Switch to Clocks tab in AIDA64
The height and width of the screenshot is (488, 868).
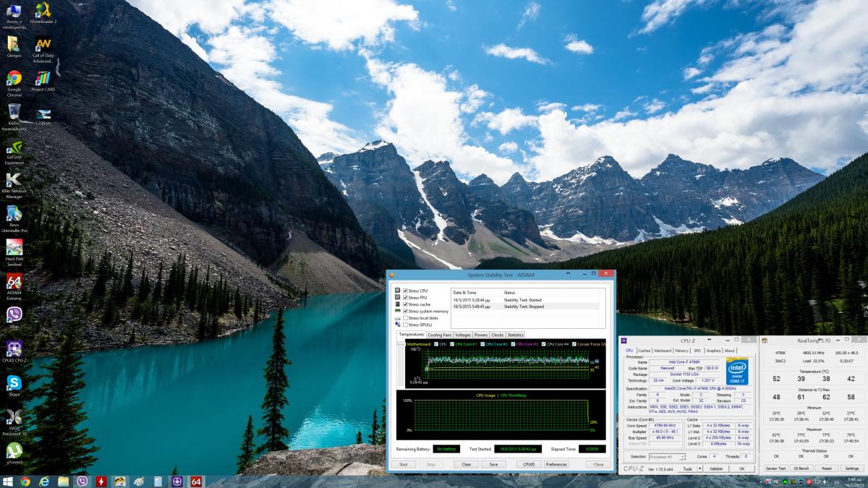498,335
